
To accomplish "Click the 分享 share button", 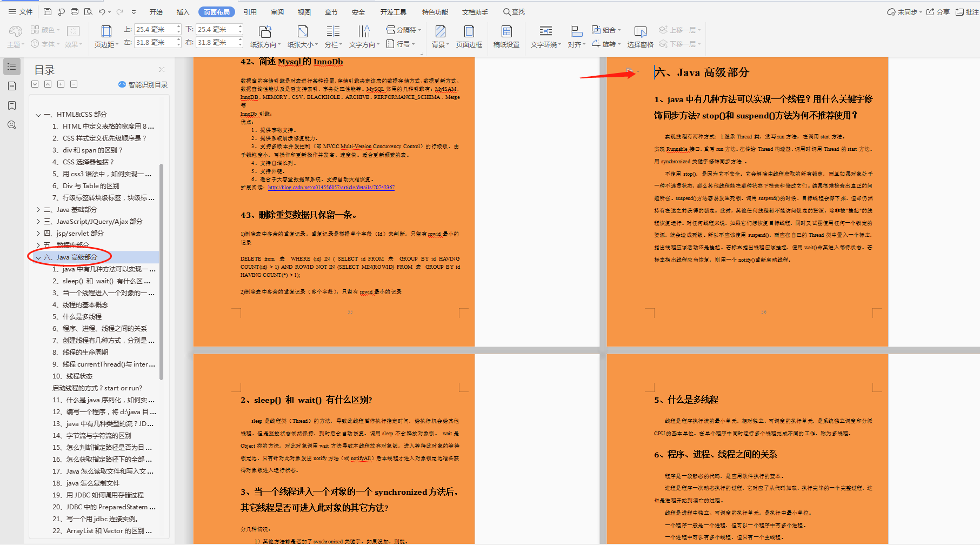I will [938, 12].
